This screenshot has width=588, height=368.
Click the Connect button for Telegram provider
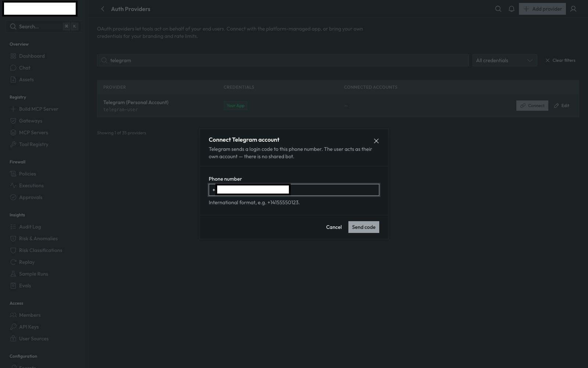[x=532, y=106]
